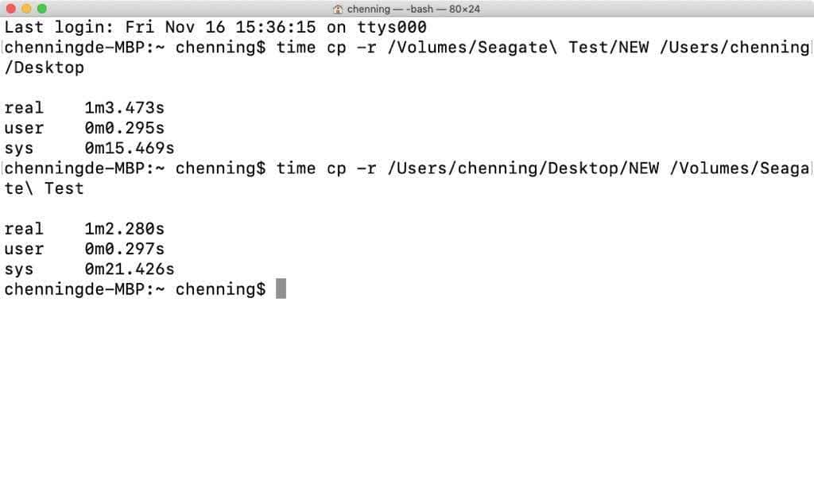Minimize the Terminal with yellow button
814x504 pixels.
pos(26,9)
